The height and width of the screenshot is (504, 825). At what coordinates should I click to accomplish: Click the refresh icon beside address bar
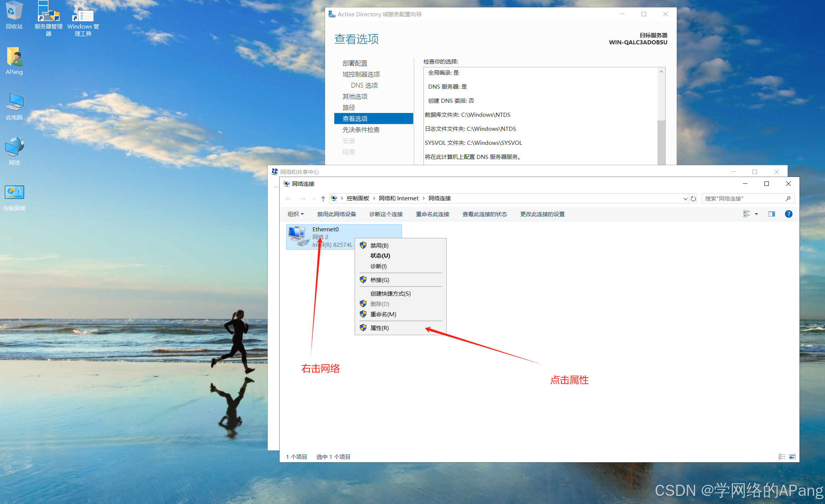click(693, 198)
